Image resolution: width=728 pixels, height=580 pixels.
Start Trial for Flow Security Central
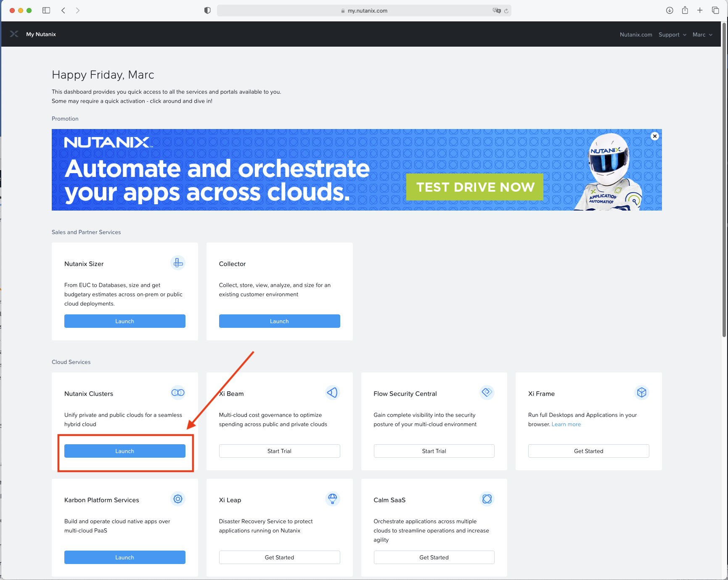click(x=434, y=451)
